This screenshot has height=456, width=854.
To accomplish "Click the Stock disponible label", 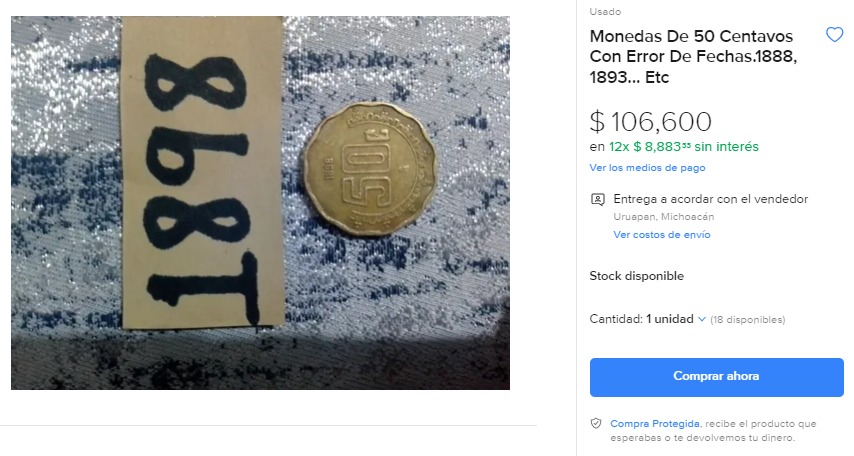I will click(636, 276).
